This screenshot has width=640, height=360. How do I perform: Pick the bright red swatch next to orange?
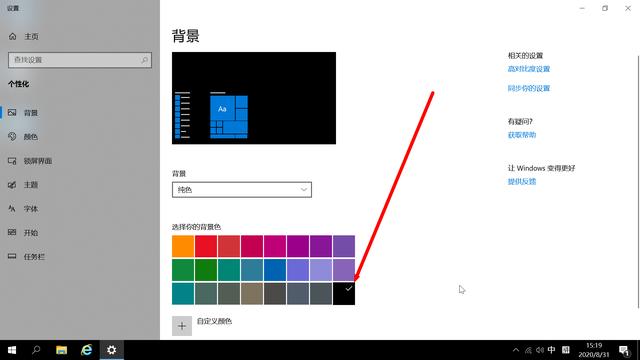206,246
